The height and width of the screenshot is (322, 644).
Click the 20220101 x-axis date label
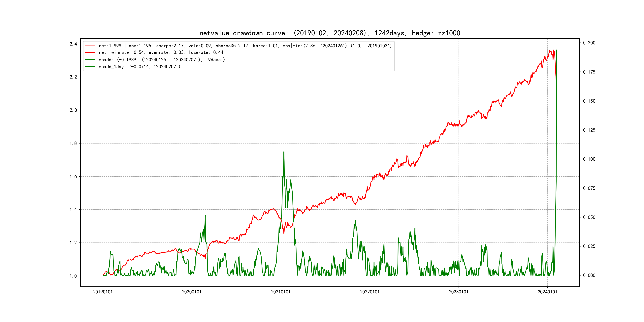point(370,292)
